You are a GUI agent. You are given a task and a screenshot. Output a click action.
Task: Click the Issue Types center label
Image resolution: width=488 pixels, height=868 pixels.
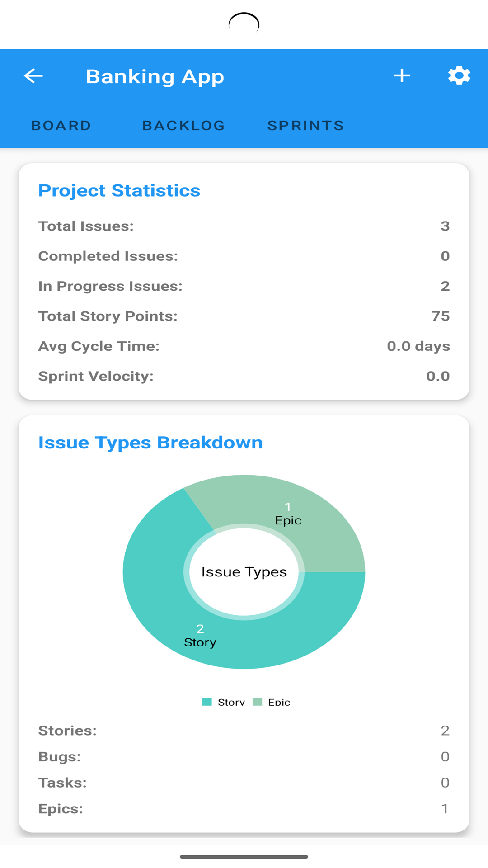tap(244, 572)
